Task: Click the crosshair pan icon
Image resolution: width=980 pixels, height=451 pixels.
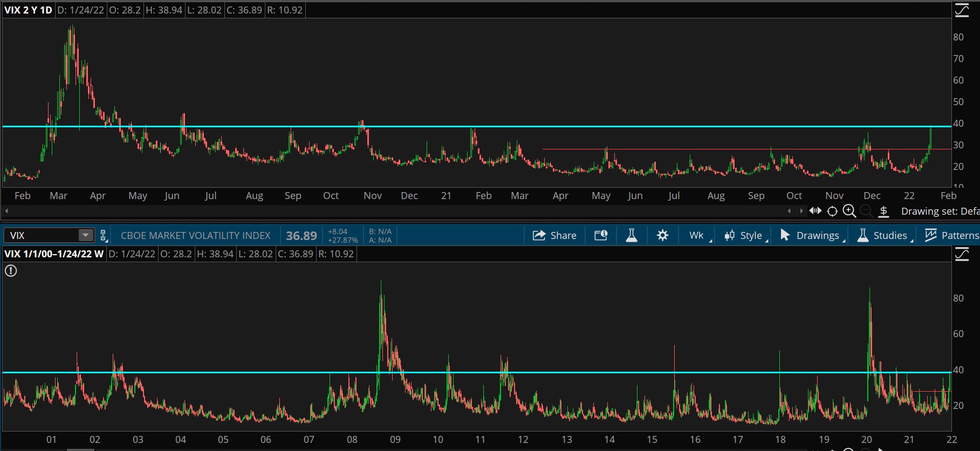Action: pyautogui.click(x=832, y=211)
